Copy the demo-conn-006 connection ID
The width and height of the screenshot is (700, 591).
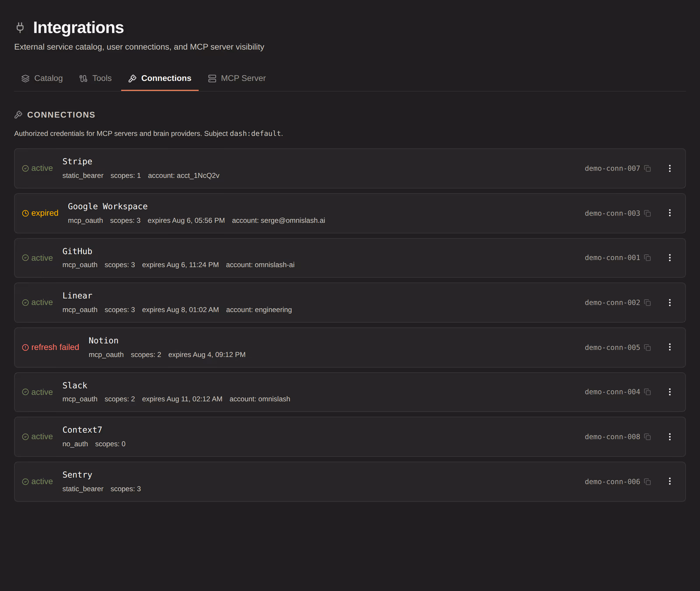click(x=647, y=482)
